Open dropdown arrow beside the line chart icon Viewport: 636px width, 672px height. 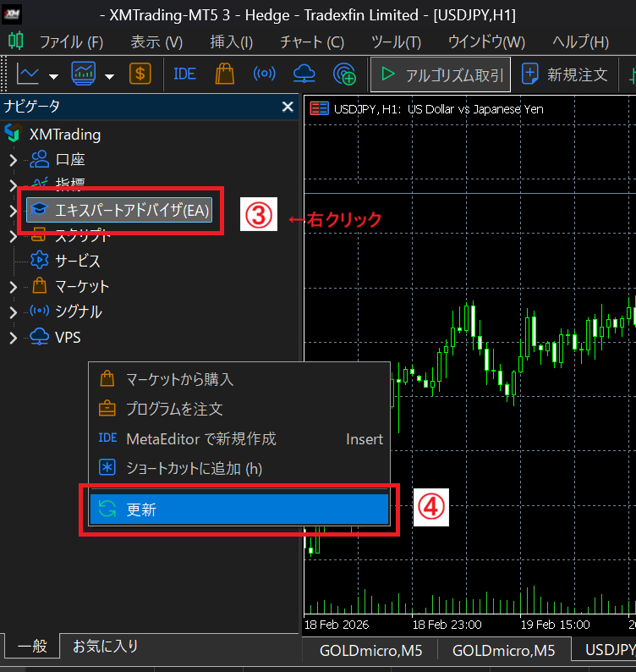pyautogui.click(x=54, y=76)
